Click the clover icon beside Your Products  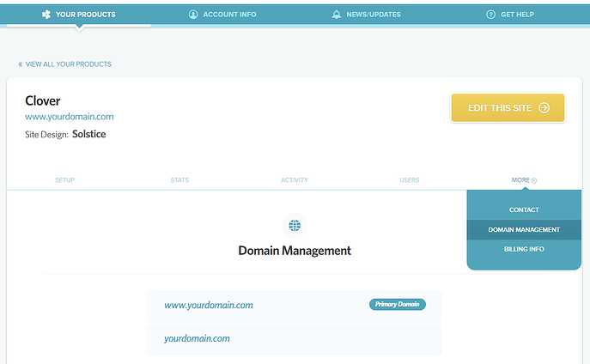[x=46, y=15]
